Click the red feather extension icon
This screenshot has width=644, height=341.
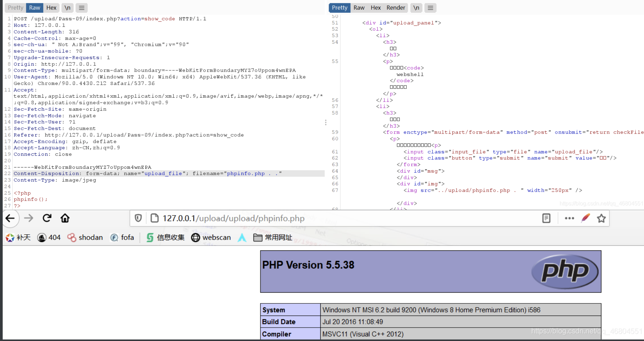[x=586, y=218]
